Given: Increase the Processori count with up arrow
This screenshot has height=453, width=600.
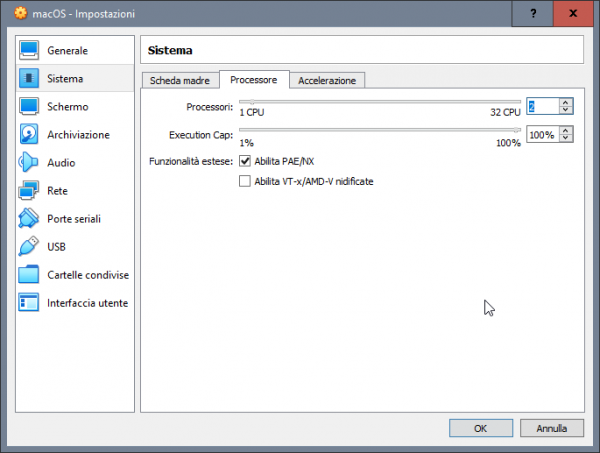Looking at the screenshot, I should coord(566,102).
